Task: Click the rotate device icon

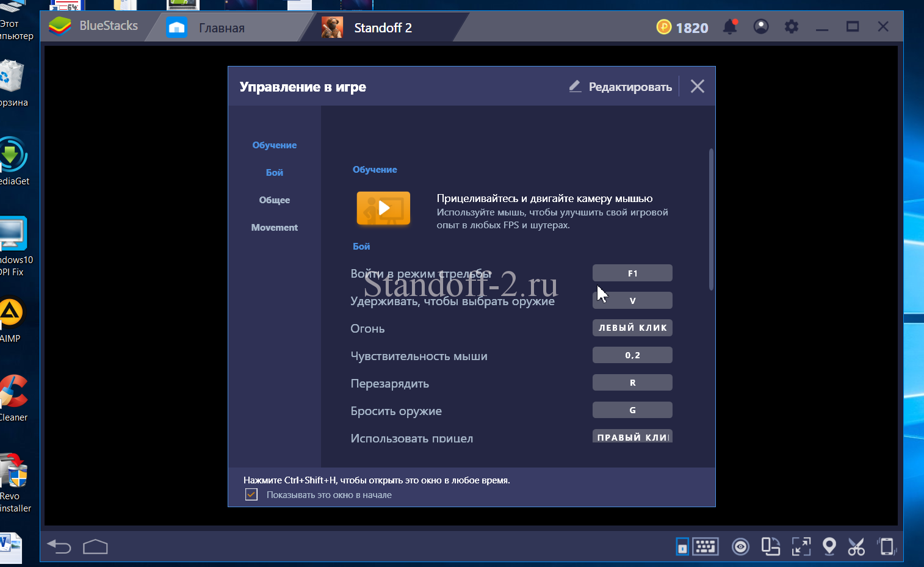Action: point(886,546)
